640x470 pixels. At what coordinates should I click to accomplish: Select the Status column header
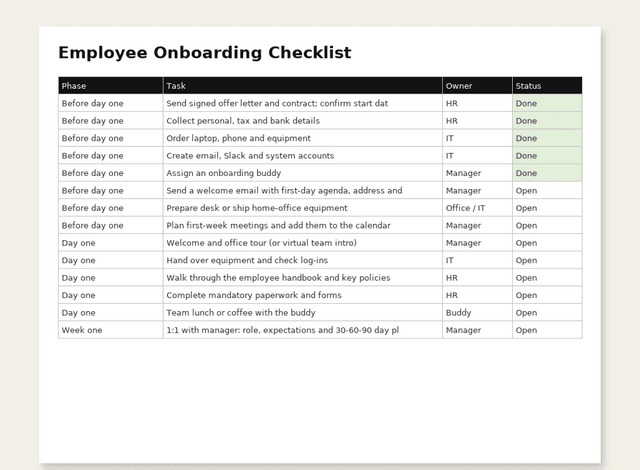click(547, 86)
